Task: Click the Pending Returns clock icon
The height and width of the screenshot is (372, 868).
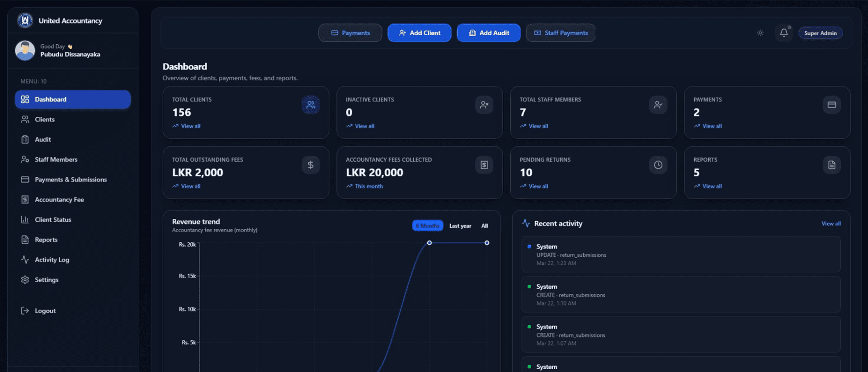Action: point(658,165)
